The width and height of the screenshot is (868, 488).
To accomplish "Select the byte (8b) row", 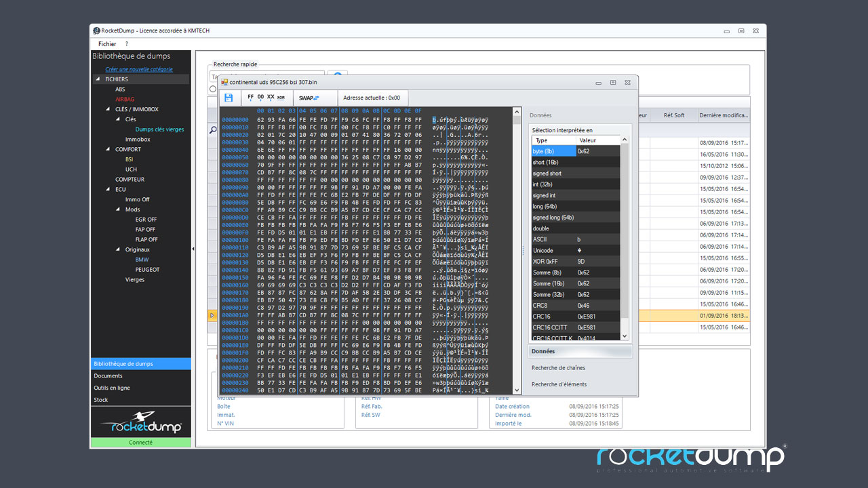I will point(576,152).
